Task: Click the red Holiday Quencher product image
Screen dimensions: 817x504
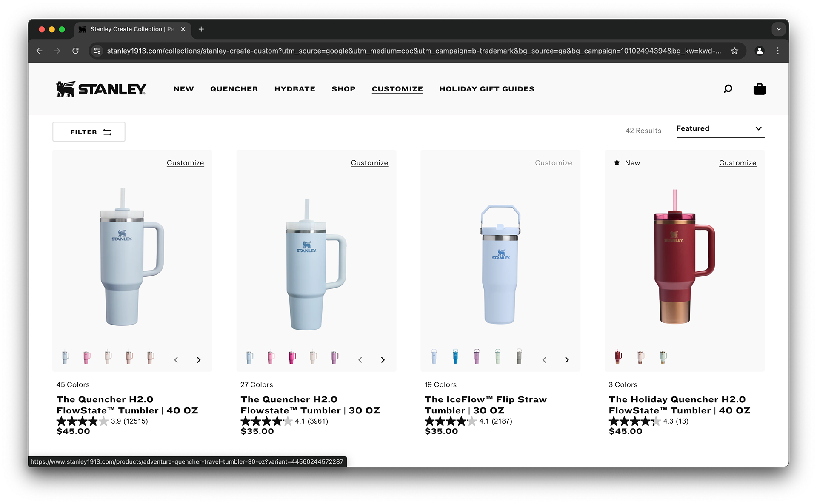Action: 684,257
